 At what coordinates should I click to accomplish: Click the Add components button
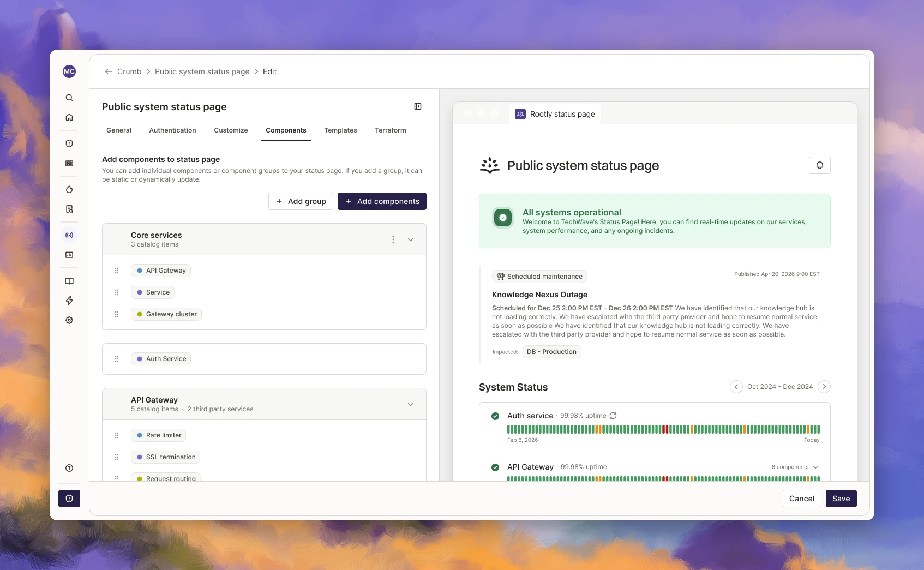[x=382, y=201]
